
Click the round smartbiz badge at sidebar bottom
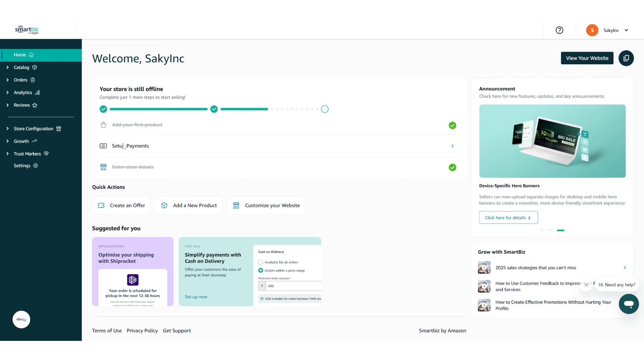(x=21, y=319)
